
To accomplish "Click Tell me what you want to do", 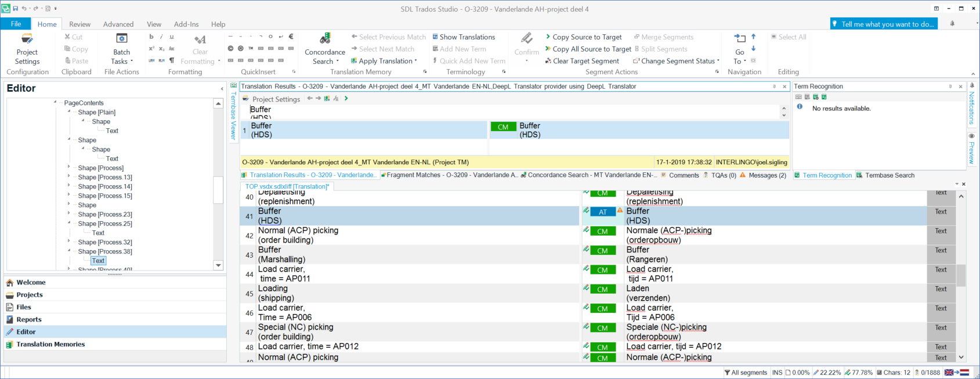I will 884,24.
